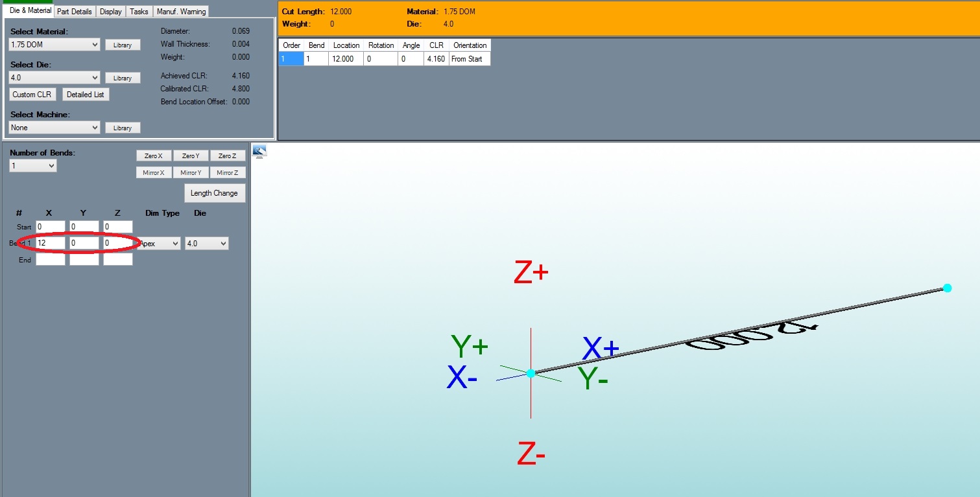The height and width of the screenshot is (497, 980).
Task: Click the cyan endpoint of the tube
Action: pos(947,288)
